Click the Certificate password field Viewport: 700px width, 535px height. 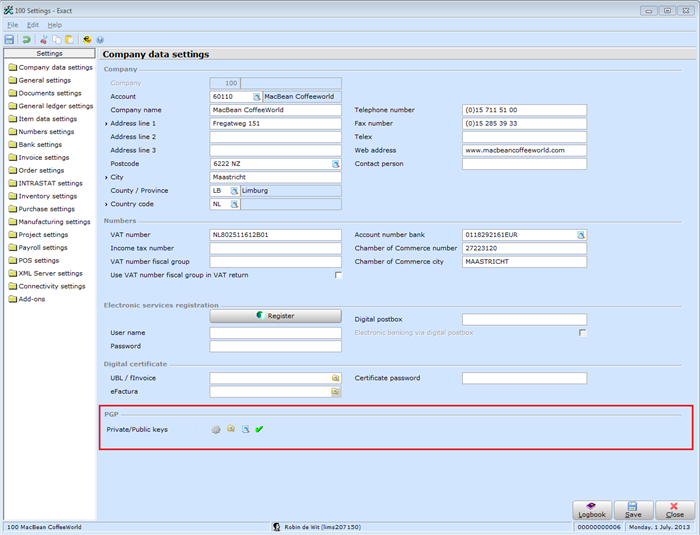(x=524, y=378)
